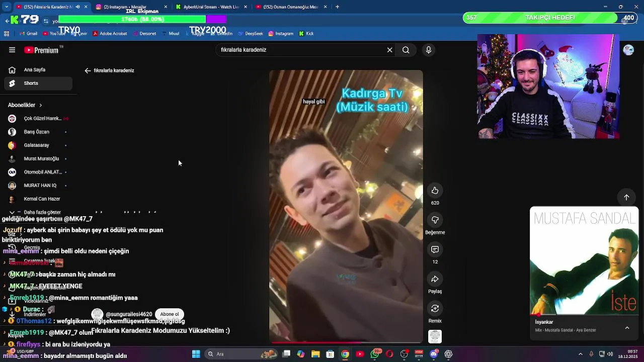The image size is (644, 362).
Task: Open ChatGPT app from the taskbar
Action: coord(448,354)
